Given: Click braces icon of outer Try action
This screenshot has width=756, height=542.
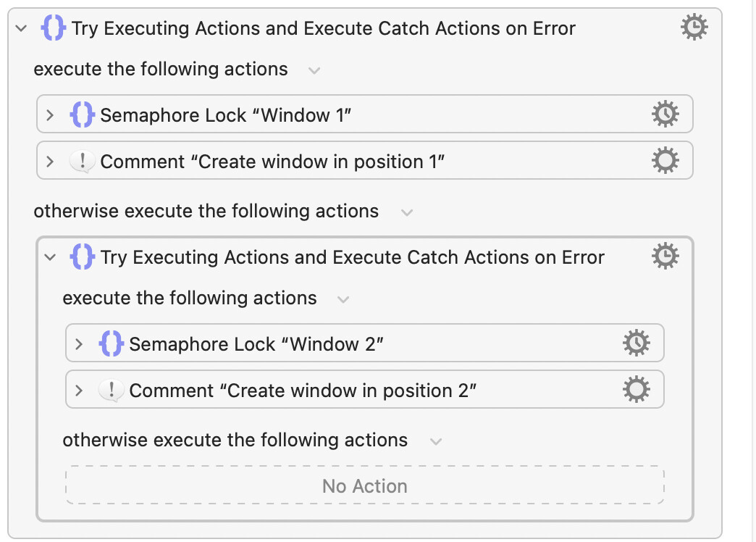Looking at the screenshot, I should tap(53, 28).
